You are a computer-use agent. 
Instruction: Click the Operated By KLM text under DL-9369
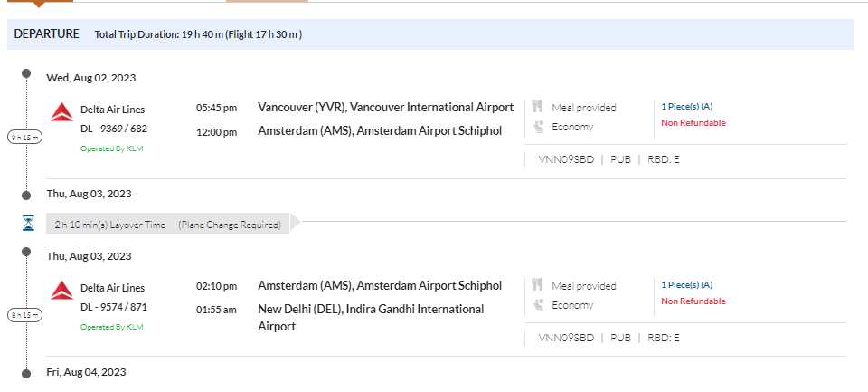[x=112, y=148]
